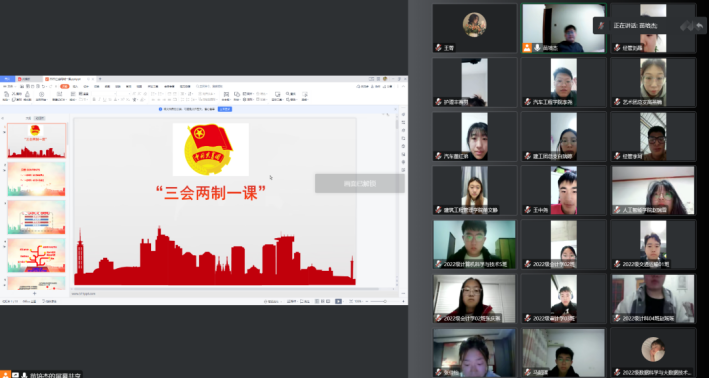Click the screen sharing label at bottom left
The height and width of the screenshot is (378, 709).
55,375
